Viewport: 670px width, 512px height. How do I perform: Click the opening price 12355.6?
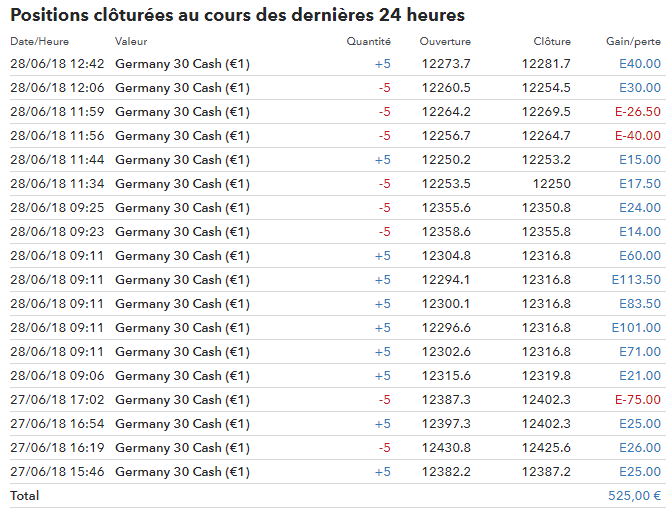446,207
